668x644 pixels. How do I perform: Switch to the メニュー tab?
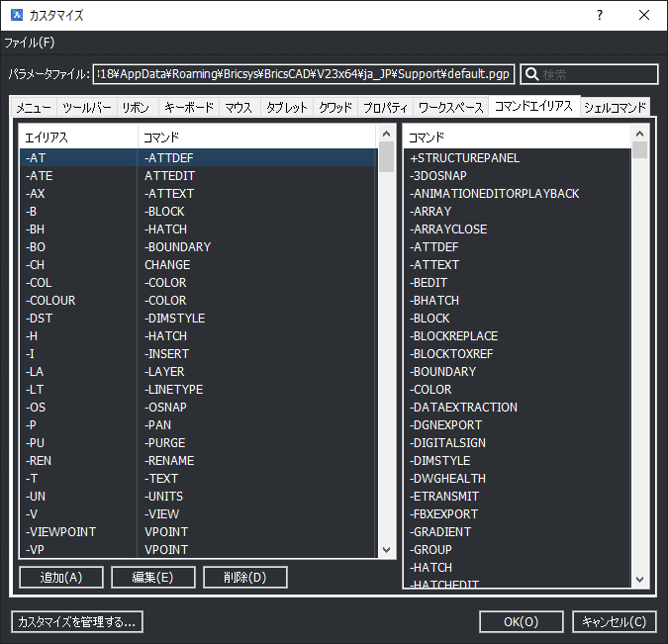pos(34,107)
